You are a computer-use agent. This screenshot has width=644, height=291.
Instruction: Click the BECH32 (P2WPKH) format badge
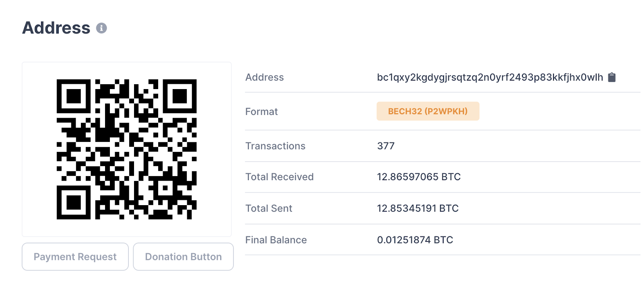tap(427, 111)
